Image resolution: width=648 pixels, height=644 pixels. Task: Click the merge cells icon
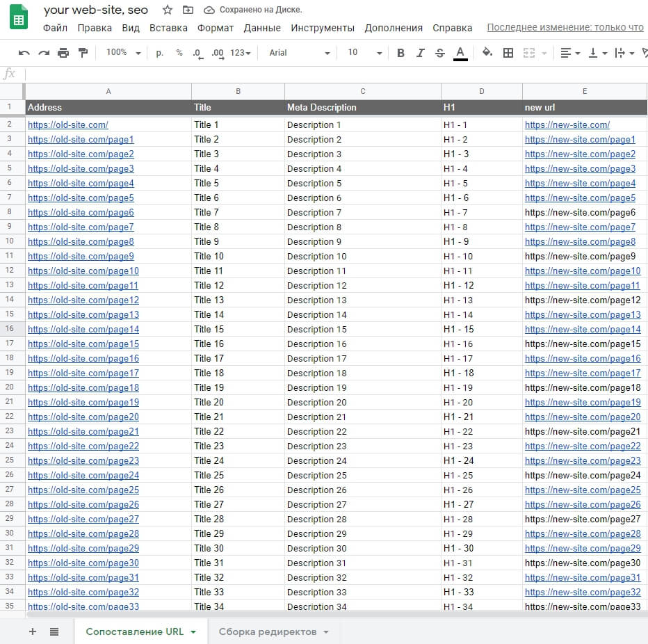tap(529, 53)
